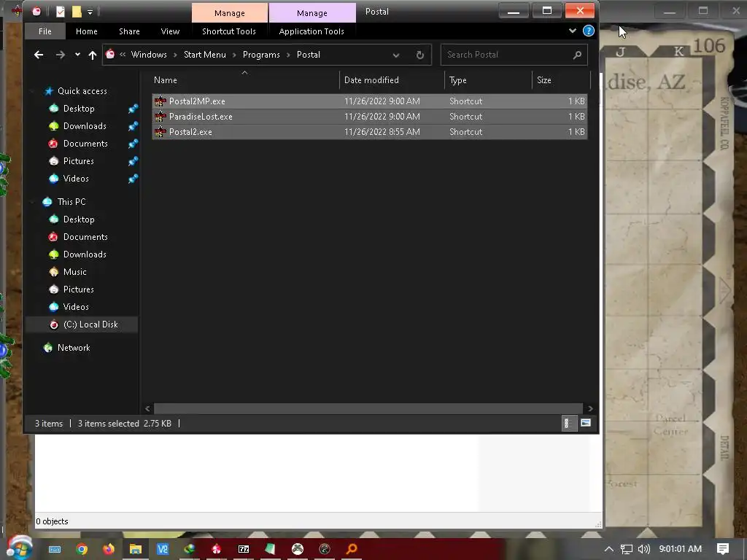Screen dimensions: 747x560
Task: Open Explorer help icon
Action: pos(589,31)
